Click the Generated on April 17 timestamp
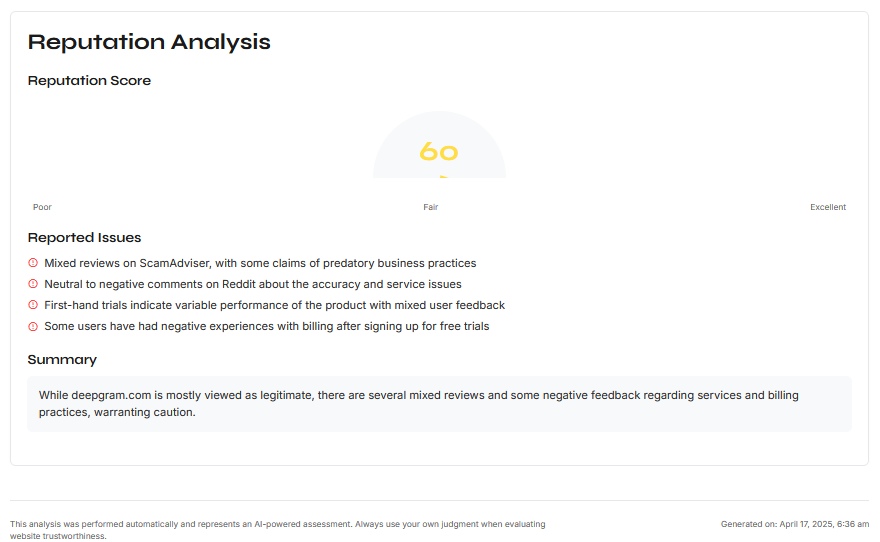This screenshot has height=542, width=880. pos(795,524)
